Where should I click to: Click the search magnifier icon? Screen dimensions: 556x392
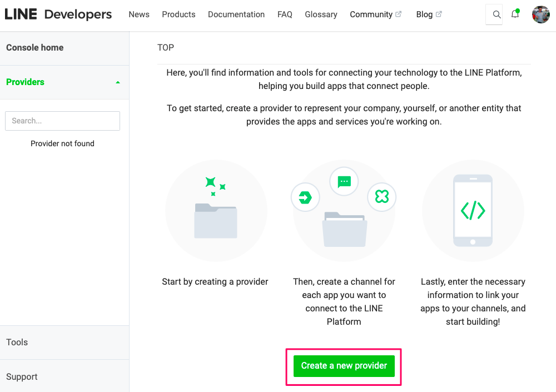click(497, 14)
